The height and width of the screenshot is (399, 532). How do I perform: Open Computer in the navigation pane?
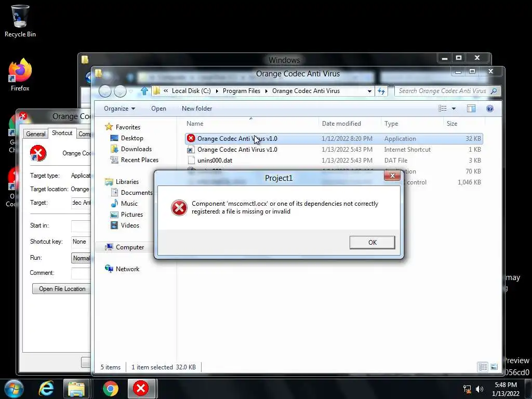[x=129, y=247]
